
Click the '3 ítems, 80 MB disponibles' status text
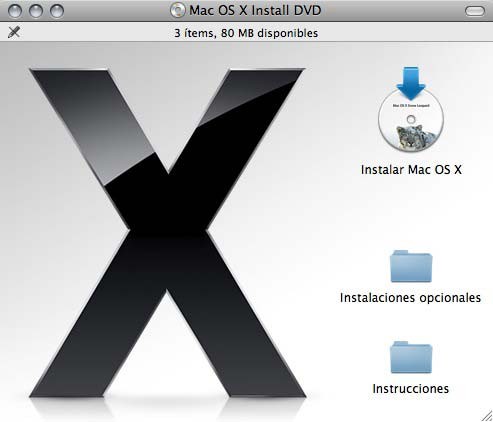tap(246, 33)
